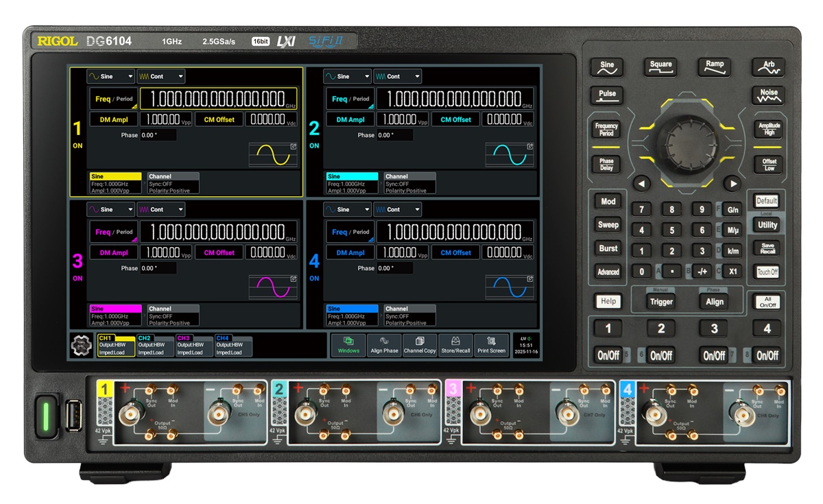The height and width of the screenshot is (504, 823).
Task: Toggle the Touch Off key
Action: pos(767,272)
